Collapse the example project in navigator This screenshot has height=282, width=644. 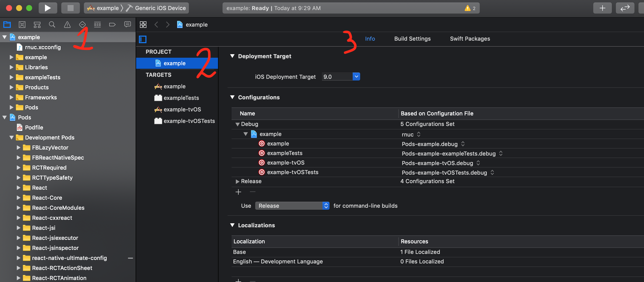pos(5,37)
